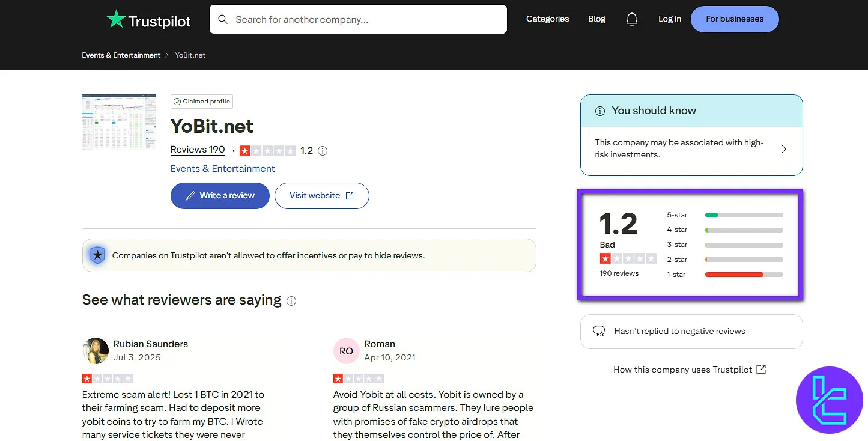Click the star rating under Rubian Saunders
868x441 pixels.
click(108, 379)
